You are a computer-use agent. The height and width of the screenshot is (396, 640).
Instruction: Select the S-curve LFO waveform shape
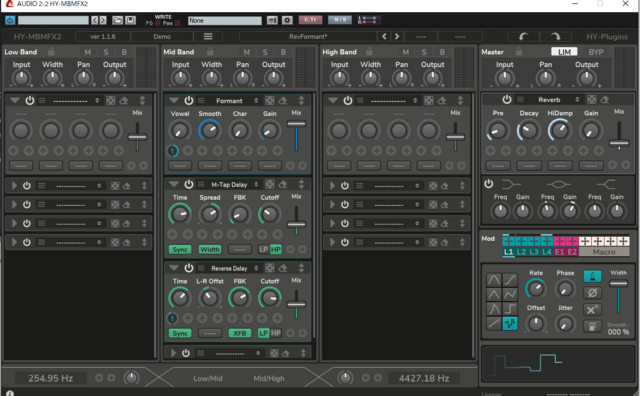click(510, 280)
